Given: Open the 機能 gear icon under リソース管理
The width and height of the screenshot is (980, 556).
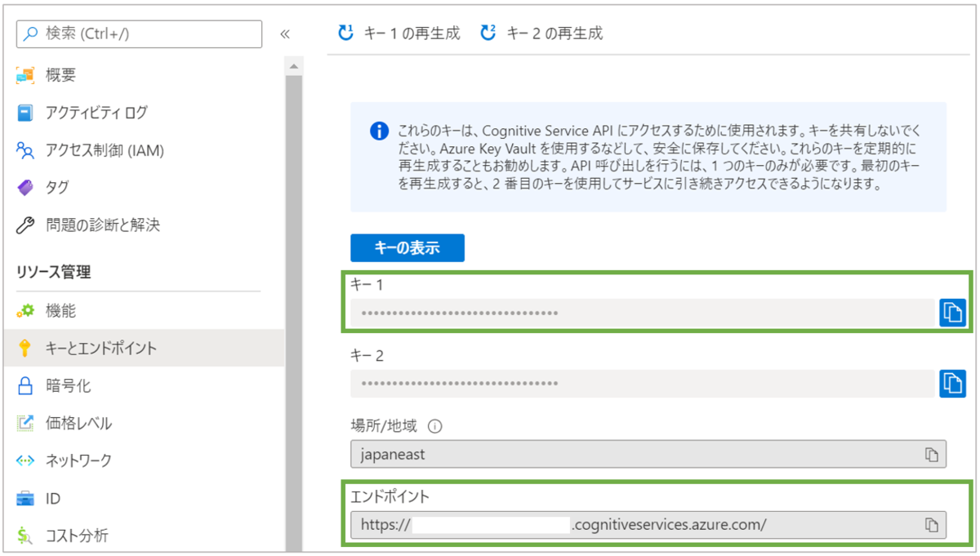Looking at the screenshot, I should 25,310.
